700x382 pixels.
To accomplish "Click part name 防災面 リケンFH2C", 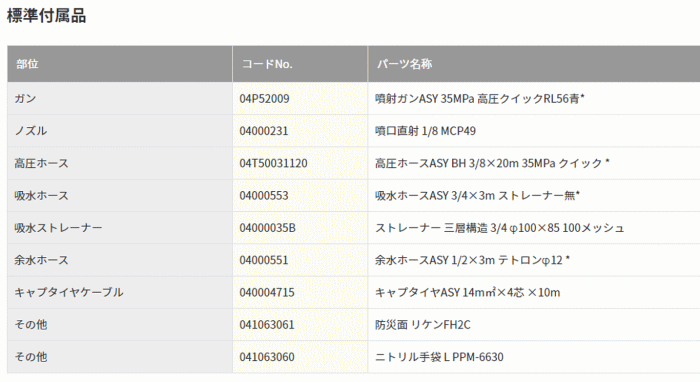I will tap(423, 324).
